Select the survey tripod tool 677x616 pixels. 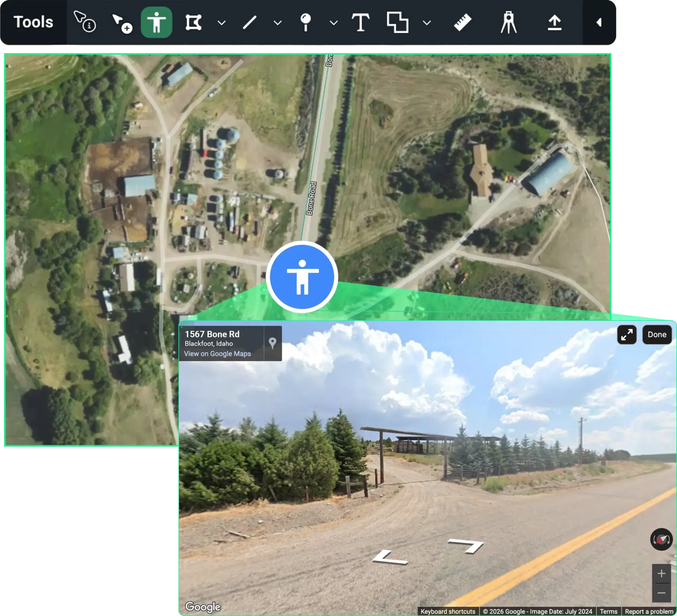(x=509, y=22)
